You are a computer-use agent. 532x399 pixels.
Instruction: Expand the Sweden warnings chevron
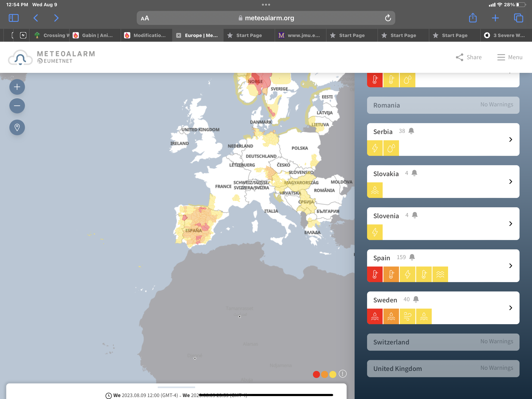[510, 308]
